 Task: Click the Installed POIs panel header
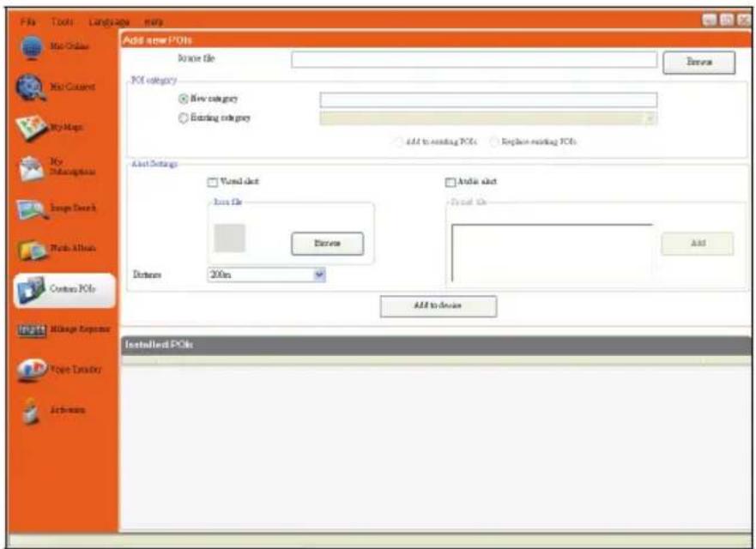point(436,345)
